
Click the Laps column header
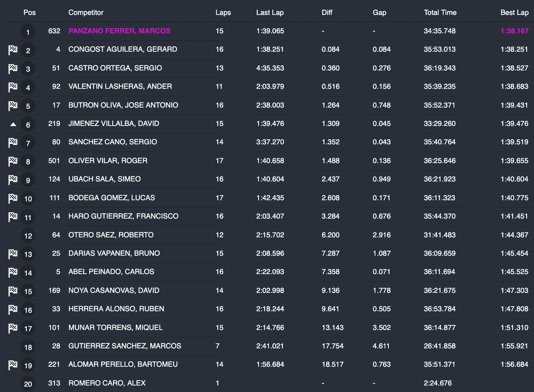(223, 13)
